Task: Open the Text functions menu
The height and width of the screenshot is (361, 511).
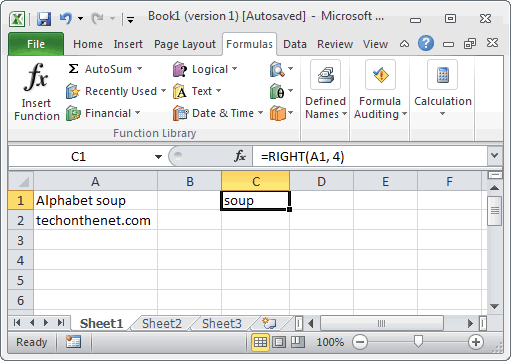Action: click(197, 91)
